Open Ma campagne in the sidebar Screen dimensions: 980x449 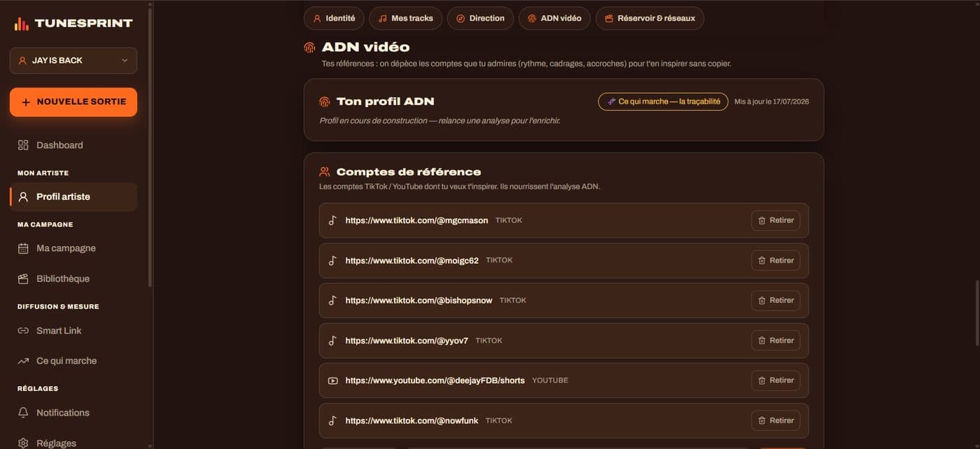coord(73,248)
